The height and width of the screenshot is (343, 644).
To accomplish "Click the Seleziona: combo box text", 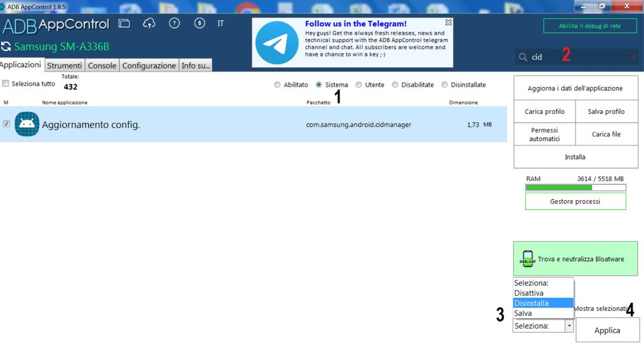I will (x=531, y=326).
